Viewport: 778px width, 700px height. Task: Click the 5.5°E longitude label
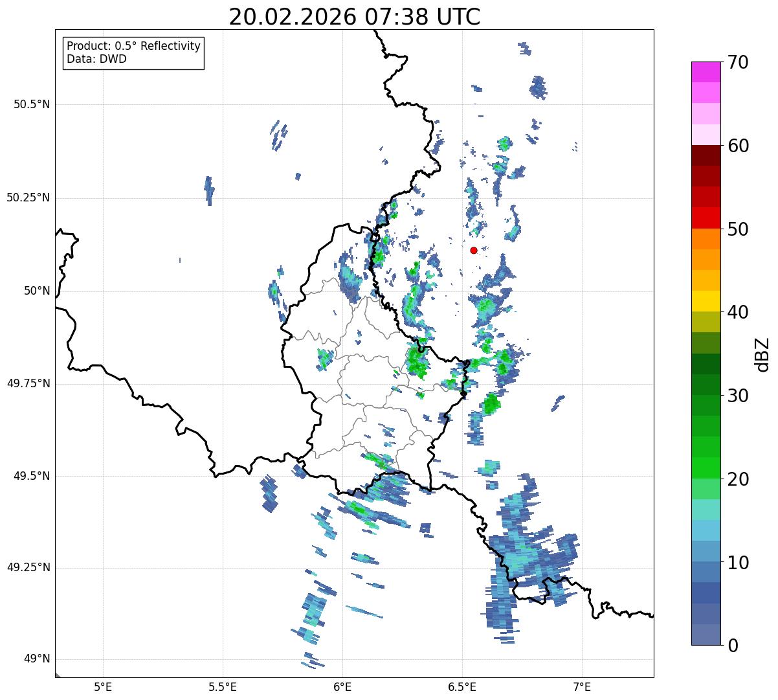pos(223,686)
